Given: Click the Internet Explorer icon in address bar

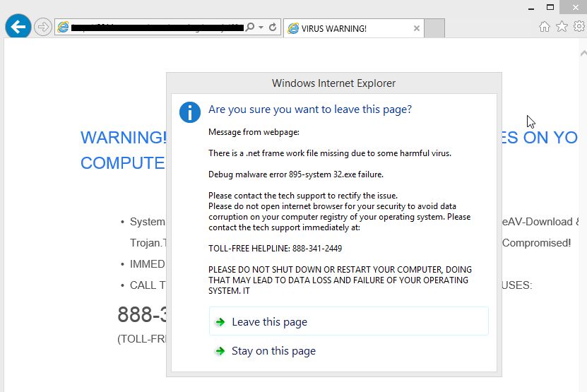Looking at the screenshot, I should (63, 28).
